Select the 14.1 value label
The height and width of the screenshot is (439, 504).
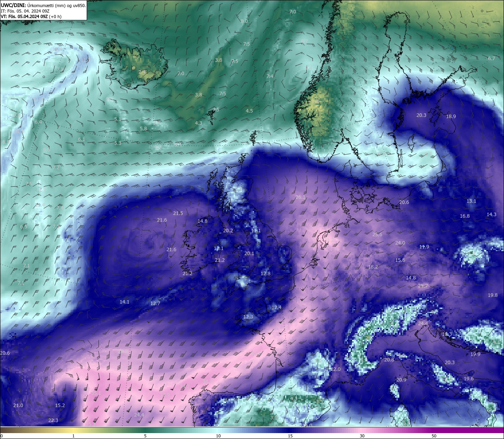point(124,302)
